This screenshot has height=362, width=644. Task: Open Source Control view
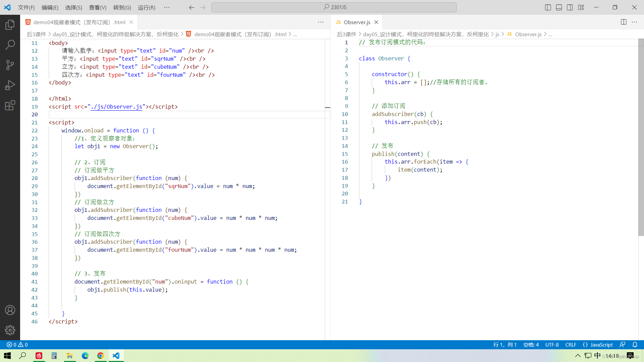(x=10, y=65)
